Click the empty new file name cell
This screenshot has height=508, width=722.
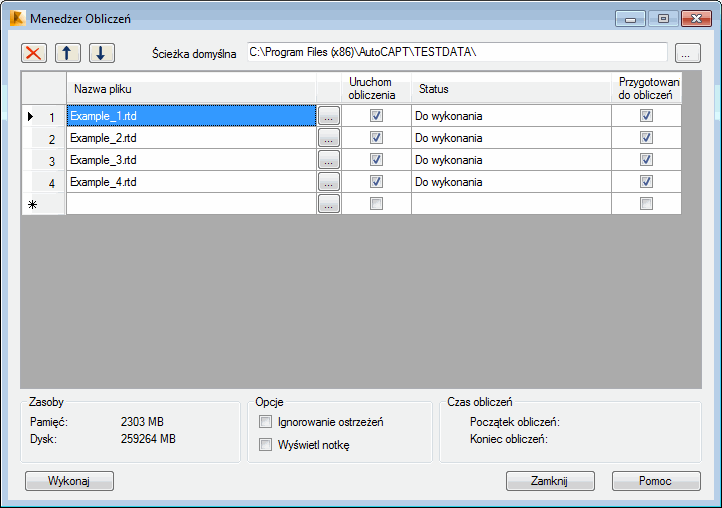(x=192, y=204)
